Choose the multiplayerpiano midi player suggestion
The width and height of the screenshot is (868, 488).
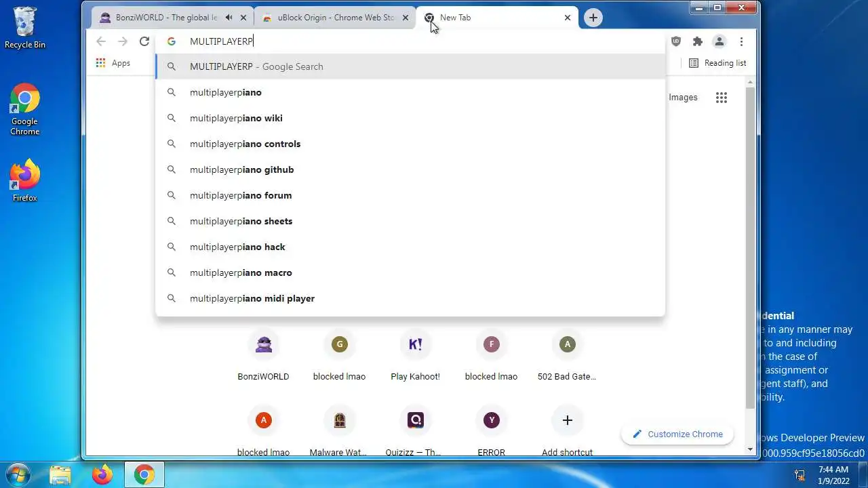pyautogui.click(x=410, y=298)
